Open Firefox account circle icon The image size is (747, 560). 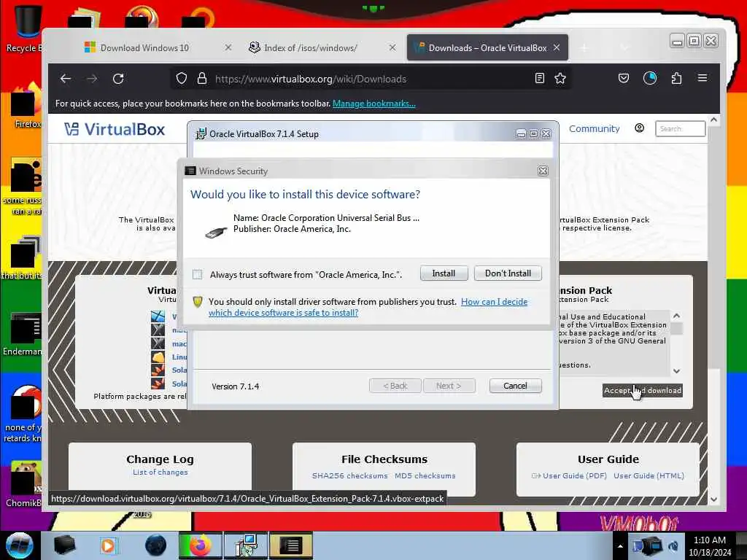(x=650, y=78)
